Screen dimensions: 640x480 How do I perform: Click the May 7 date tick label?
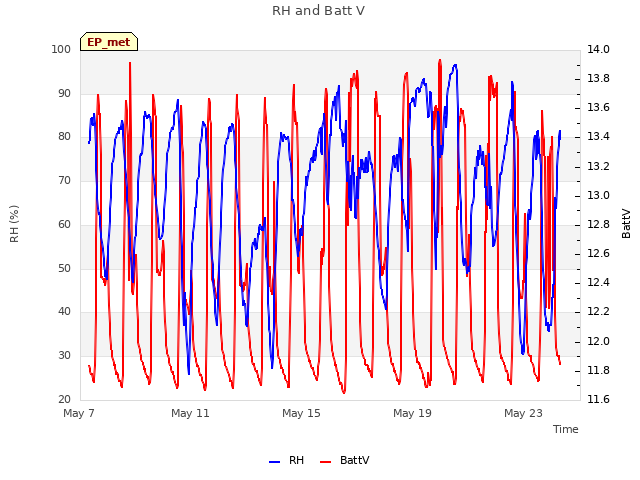pos(79,413)
